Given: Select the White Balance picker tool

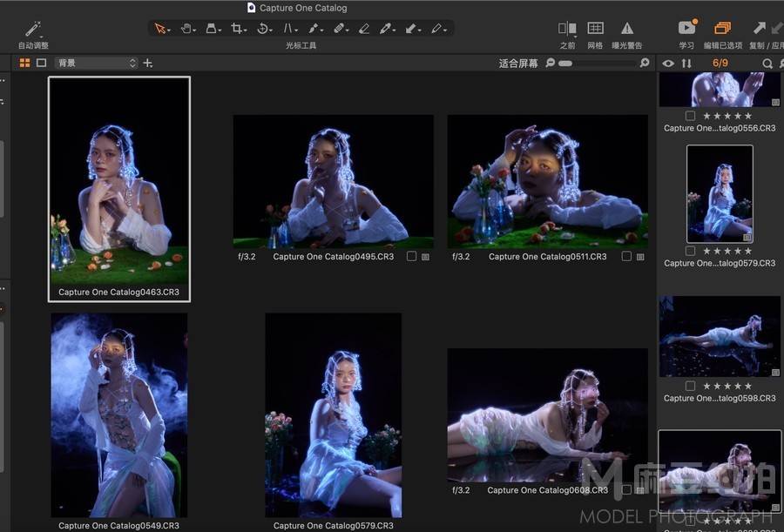Looking at the screenshot, I should point(385,29).
